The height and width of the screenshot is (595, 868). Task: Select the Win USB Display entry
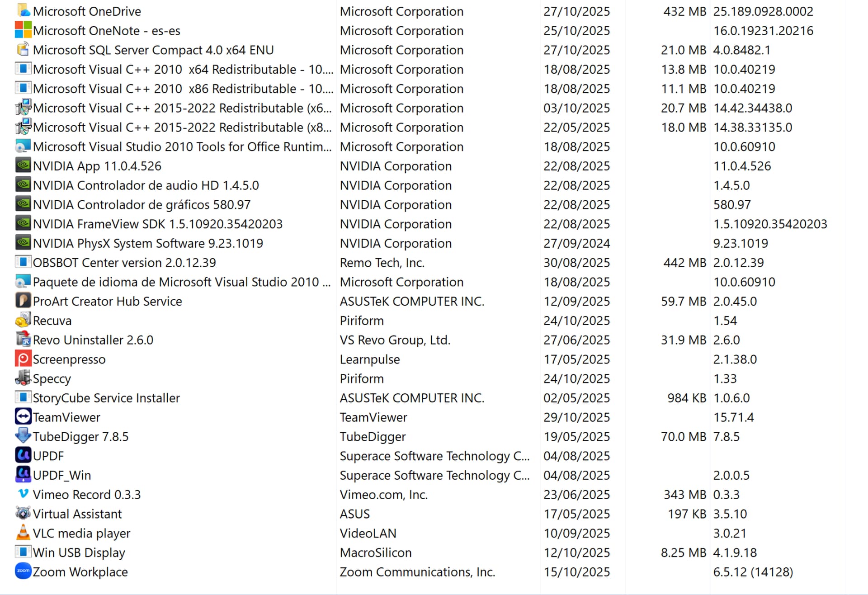79,552
